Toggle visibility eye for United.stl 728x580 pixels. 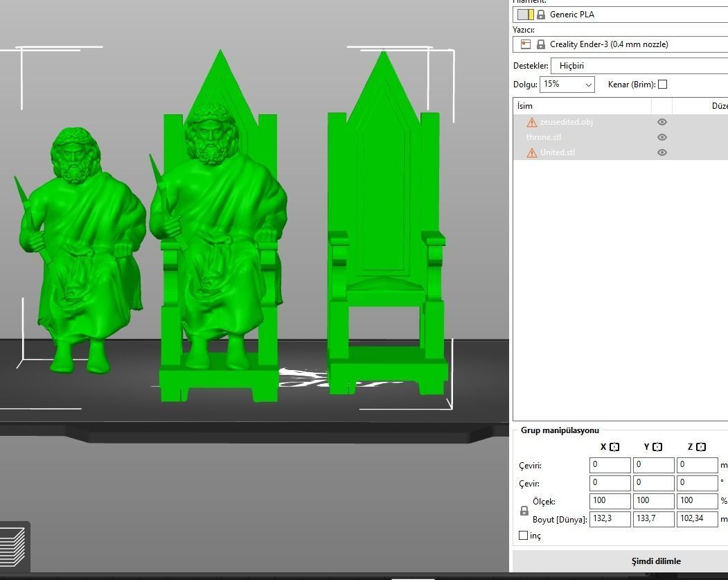pyautogui.click(x=662, y=152)
